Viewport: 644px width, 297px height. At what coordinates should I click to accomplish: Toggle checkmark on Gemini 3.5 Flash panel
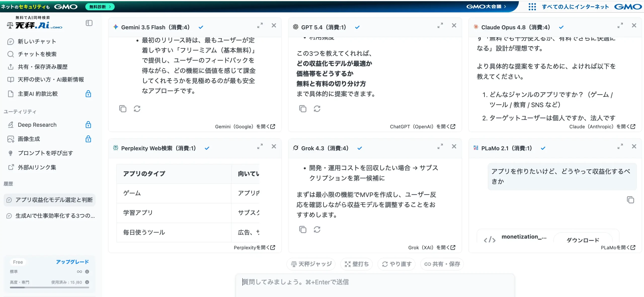click(201, 27)
